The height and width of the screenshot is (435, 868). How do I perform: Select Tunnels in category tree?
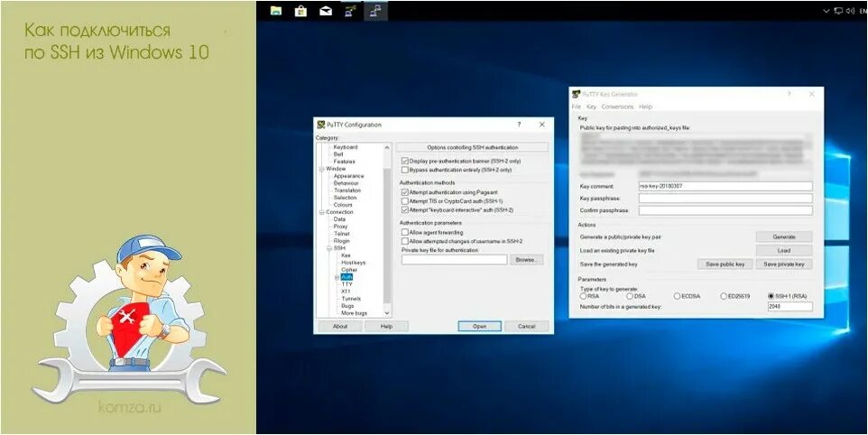pos(351,299)
